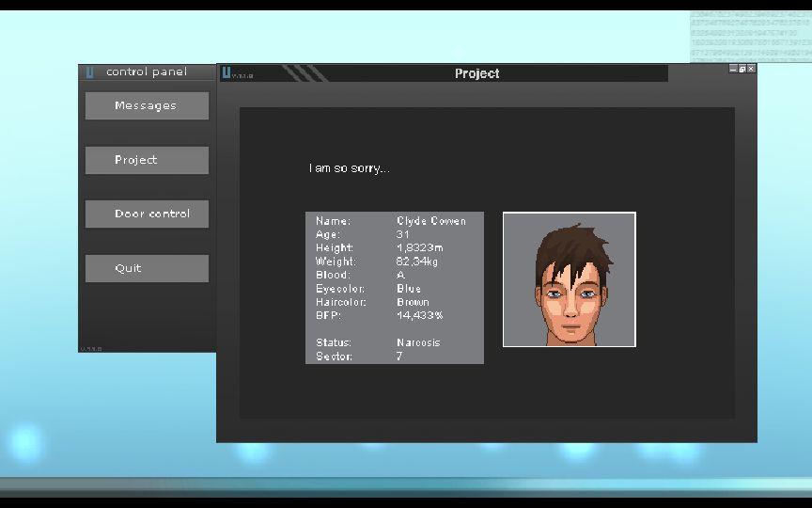Click the Project window logo icon
Viewport: 812px width, 508px height.
click(x=226, y=71)
